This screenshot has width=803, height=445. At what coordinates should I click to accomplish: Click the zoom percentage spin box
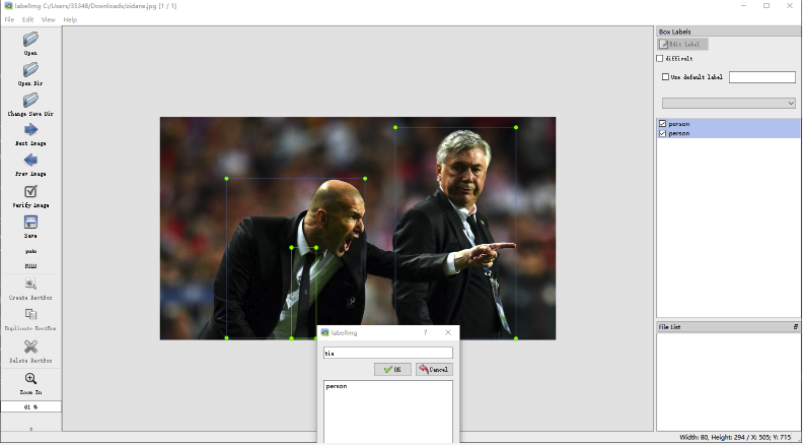tap(31, 407)
